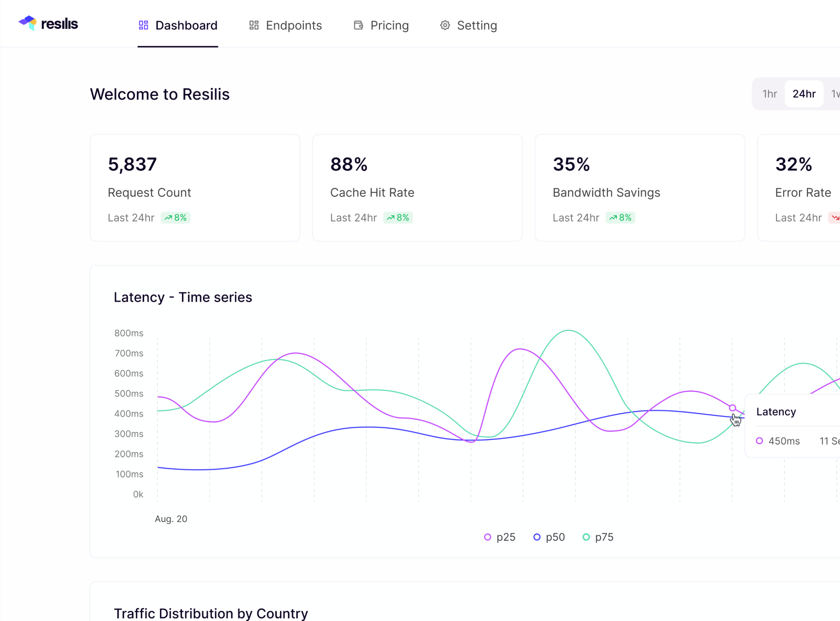Click the resilis brand name link
Image resolution: width=840 pixels, height=621 pixels.
(x=59, y=24)
